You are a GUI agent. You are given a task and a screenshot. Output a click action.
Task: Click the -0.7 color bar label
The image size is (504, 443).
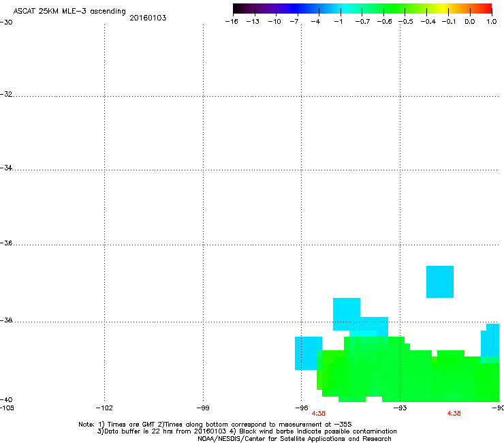(362, 22)
